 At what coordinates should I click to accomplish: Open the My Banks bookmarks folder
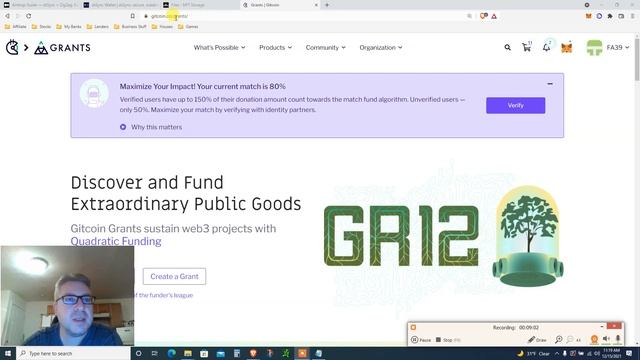pos(69,27)
